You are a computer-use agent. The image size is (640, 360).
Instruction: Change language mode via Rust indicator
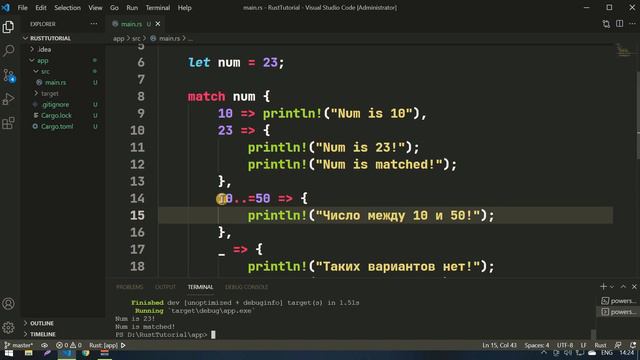click(600, 345)
